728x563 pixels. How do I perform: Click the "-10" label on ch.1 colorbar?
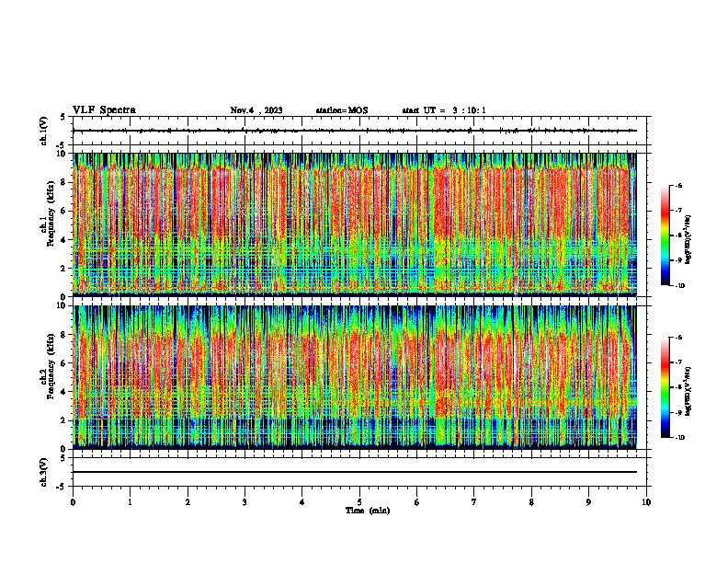pyautogui.click(x=680, y=286)
